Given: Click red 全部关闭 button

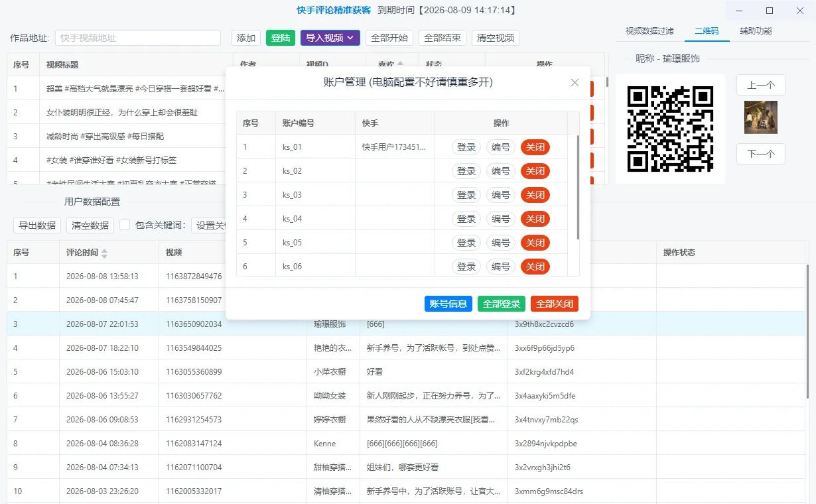Looking at the screenshot, I should (x=555, y=304).
